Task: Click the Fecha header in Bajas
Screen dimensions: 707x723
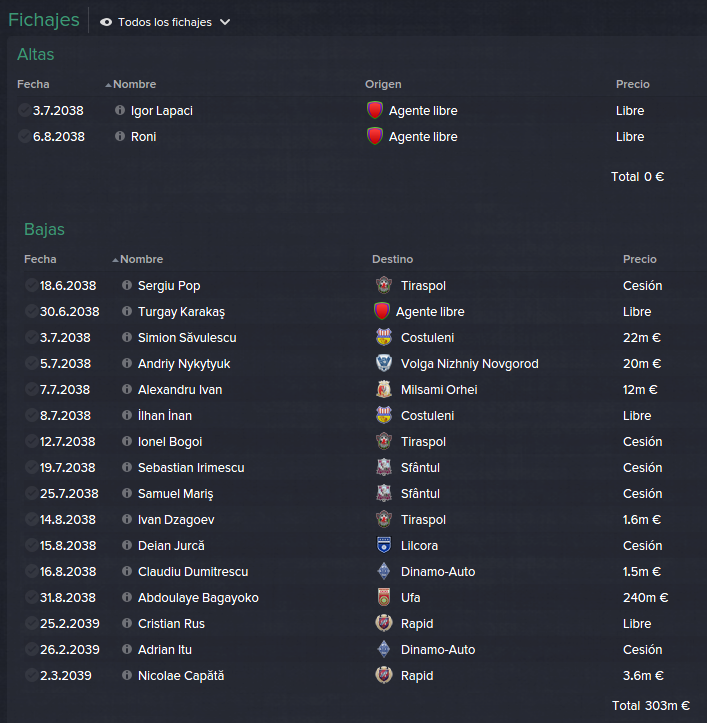Action: [40, 259]
